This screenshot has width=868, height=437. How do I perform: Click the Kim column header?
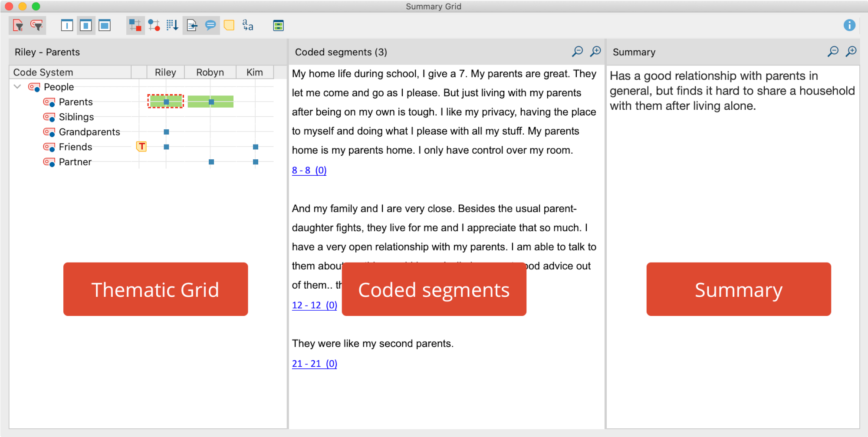[x=255, y=72]
